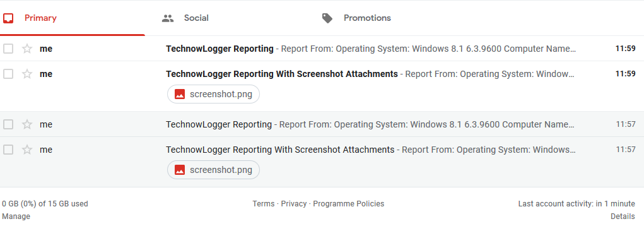
Task: Click '0 GB (0%) of 15 GB used' text
Action: click(x=45, y=203)
